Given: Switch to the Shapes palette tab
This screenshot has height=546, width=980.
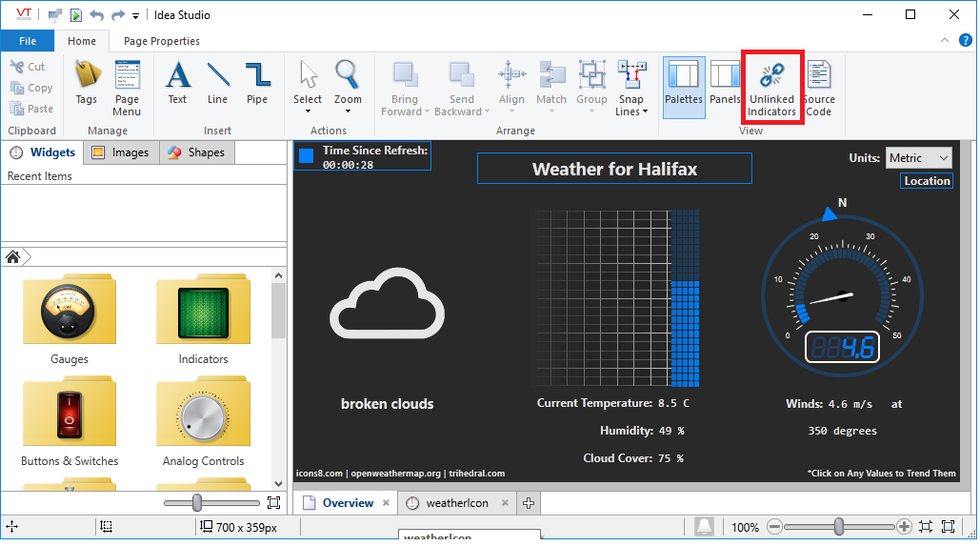Looking at the screenshot, I should click(196, 152).
